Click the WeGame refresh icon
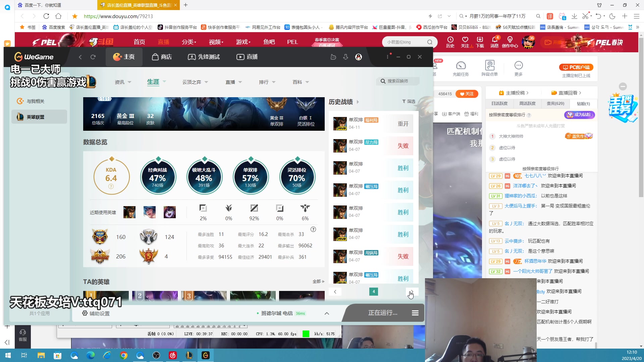The image size is (644, 362). (93, 57)
